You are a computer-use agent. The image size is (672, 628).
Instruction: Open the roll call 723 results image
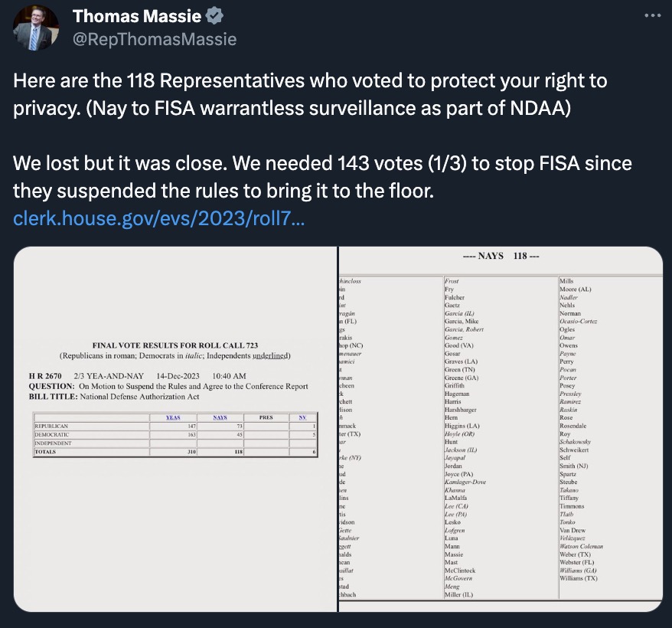point(175,429)
